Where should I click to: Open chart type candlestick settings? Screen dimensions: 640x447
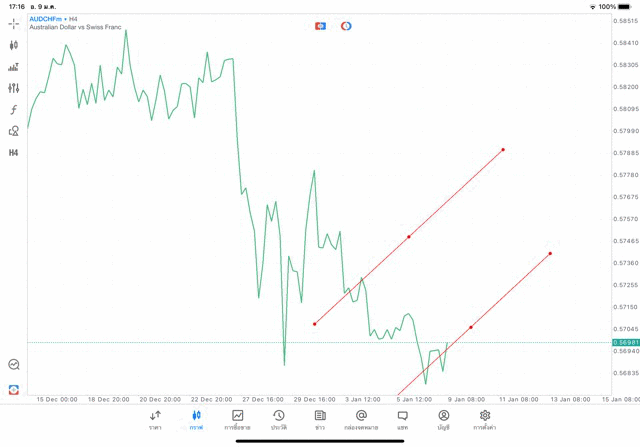pos(14,45)
